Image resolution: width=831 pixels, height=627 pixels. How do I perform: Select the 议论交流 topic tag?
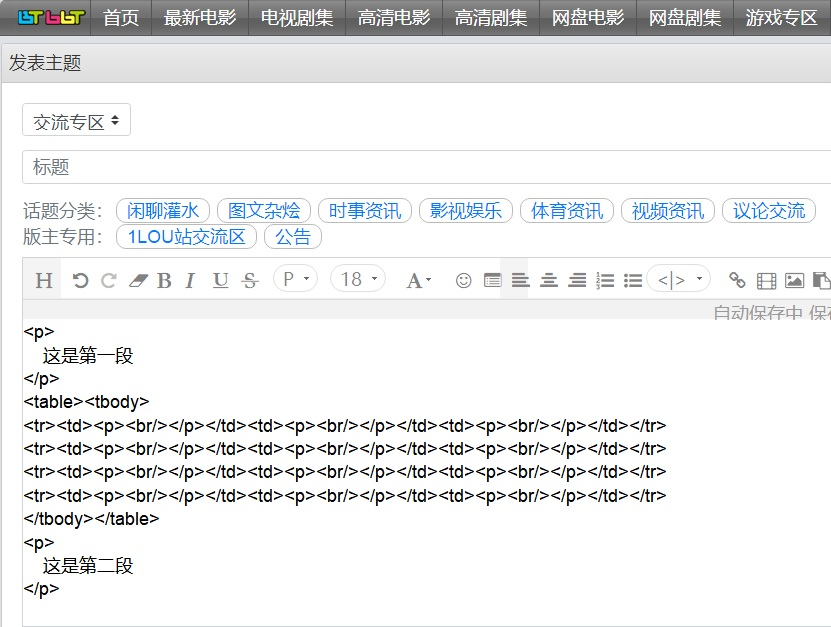769,211
